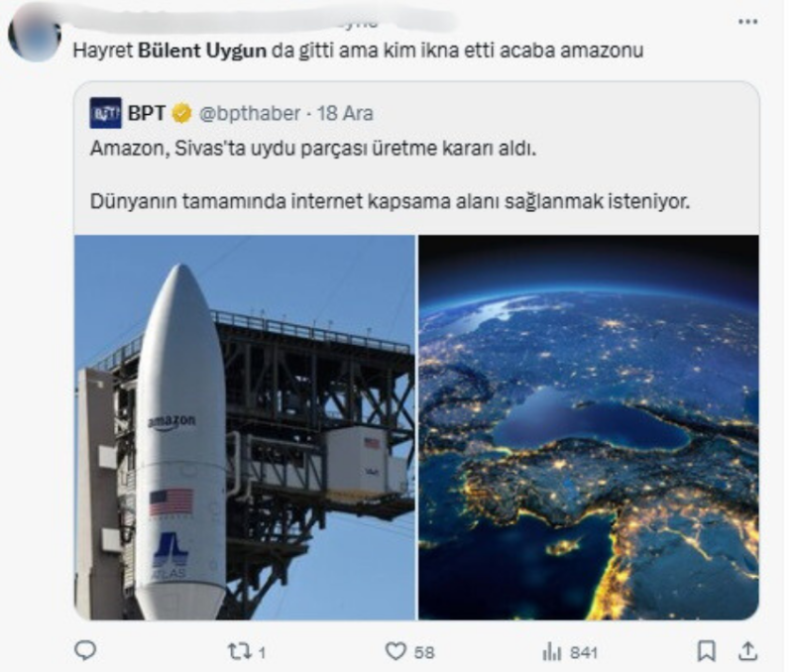Screen dimensions: 793x672
Task: Click the BPT display name
Action: point(146,113)
